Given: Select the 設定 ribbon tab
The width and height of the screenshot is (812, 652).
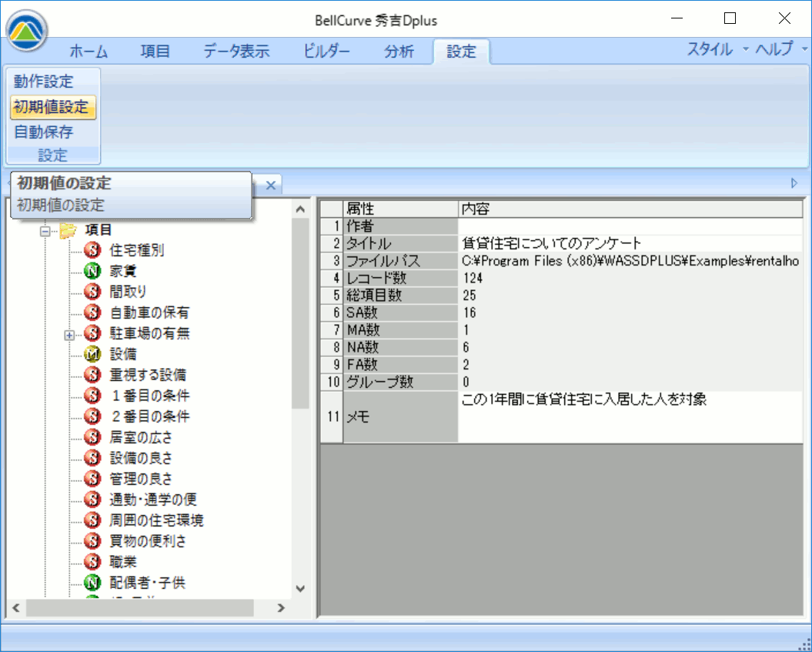Looking at the screenshot, I should (x=461, y=52).
